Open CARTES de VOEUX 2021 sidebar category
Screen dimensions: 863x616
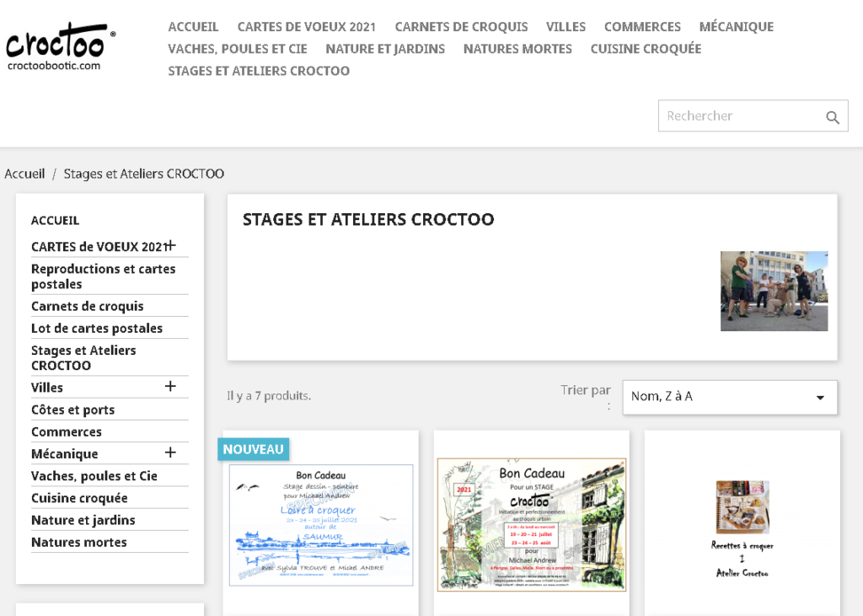(99, 247)
